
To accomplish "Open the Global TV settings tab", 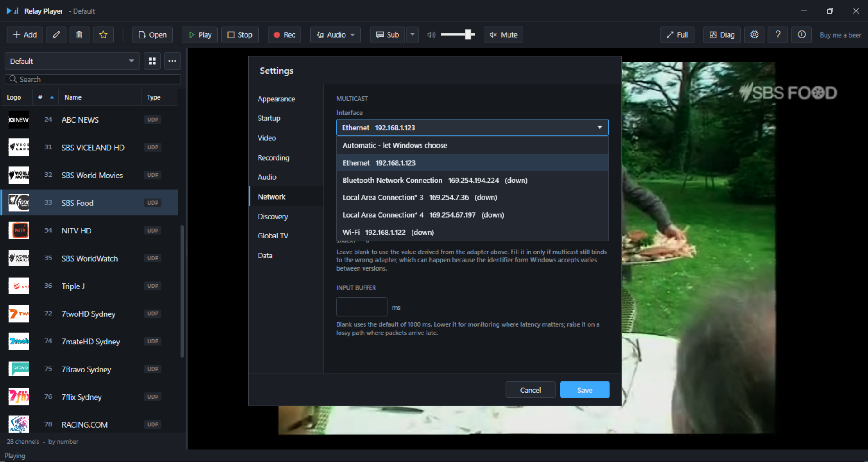I will click(x=286, y=236).
